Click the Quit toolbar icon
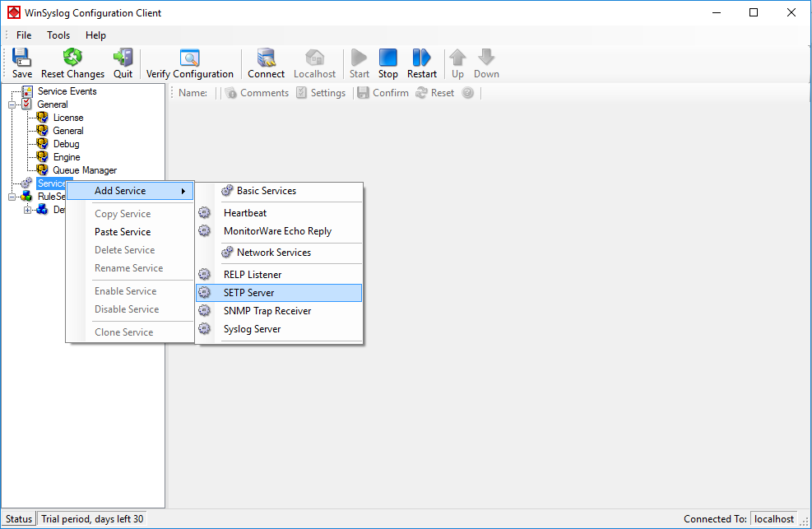The height and width of the screenshot is (529, 812). pos(123,63)
